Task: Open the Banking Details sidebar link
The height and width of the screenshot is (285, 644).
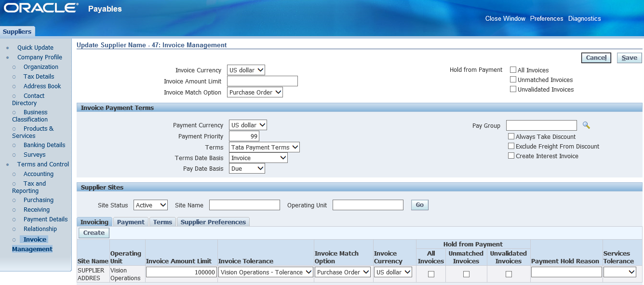Action: [x=44, y=145]
